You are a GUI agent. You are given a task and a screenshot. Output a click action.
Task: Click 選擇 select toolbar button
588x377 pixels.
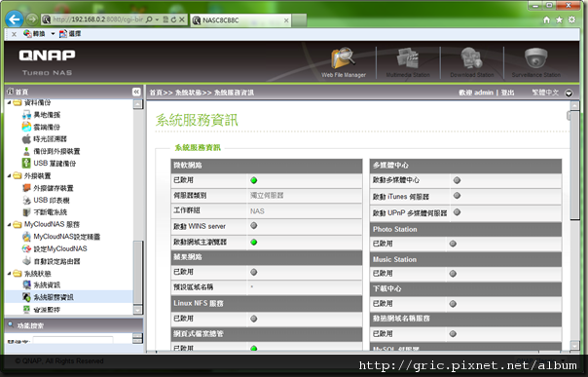click(70, 34)
